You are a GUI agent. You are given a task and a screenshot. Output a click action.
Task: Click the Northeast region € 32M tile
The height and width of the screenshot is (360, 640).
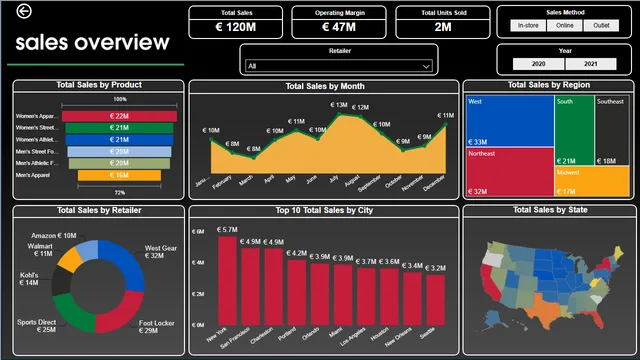[510, 172]
